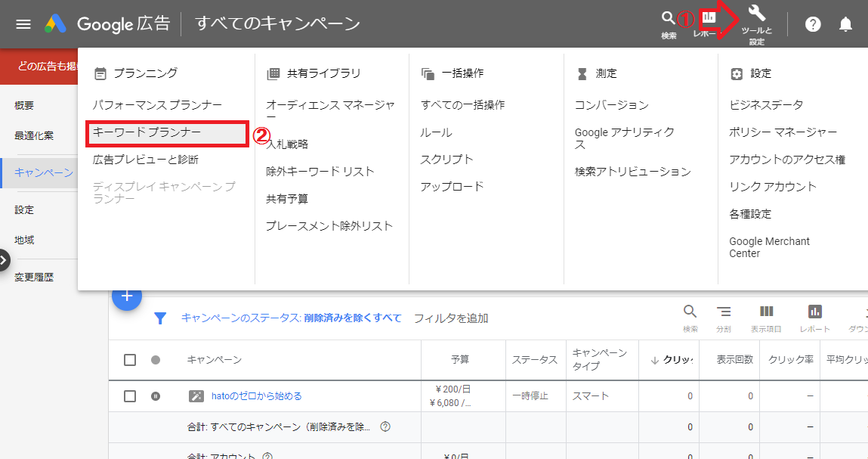The width and height of the screenshot is (868, 459).
Task: Open 広告プレビューと診断
Action: (146, 160)
